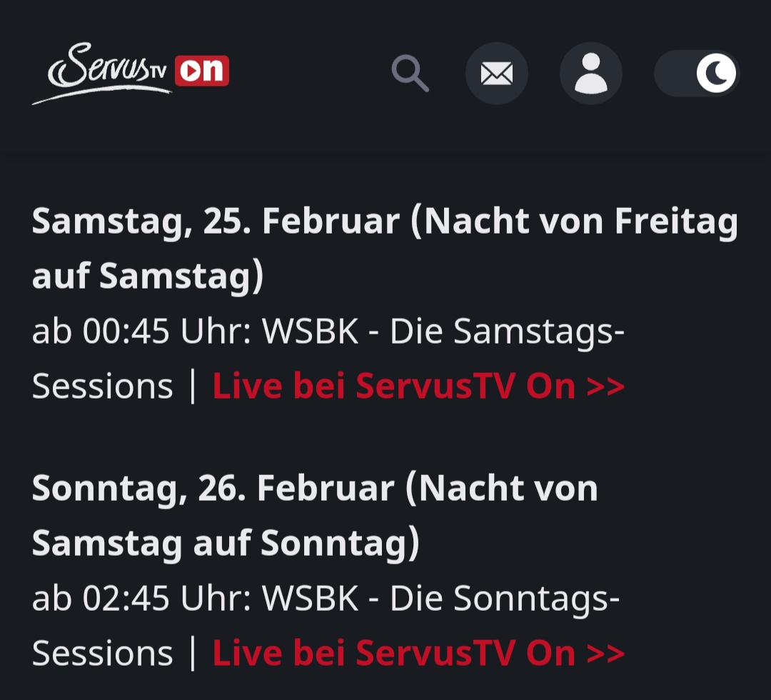Open the user profile icon
Image resolution: width=771 pixels, height=700 pixels.
tap(590, 74)
